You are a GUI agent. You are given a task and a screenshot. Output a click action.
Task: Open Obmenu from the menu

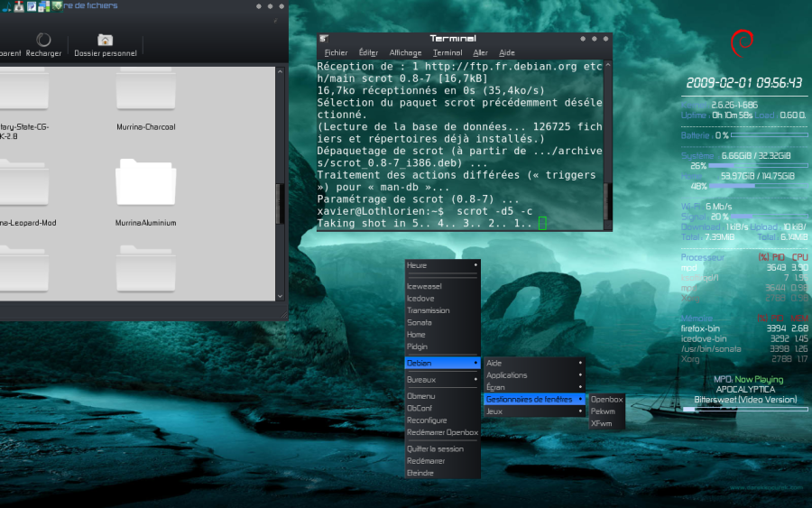pos(442,396)
